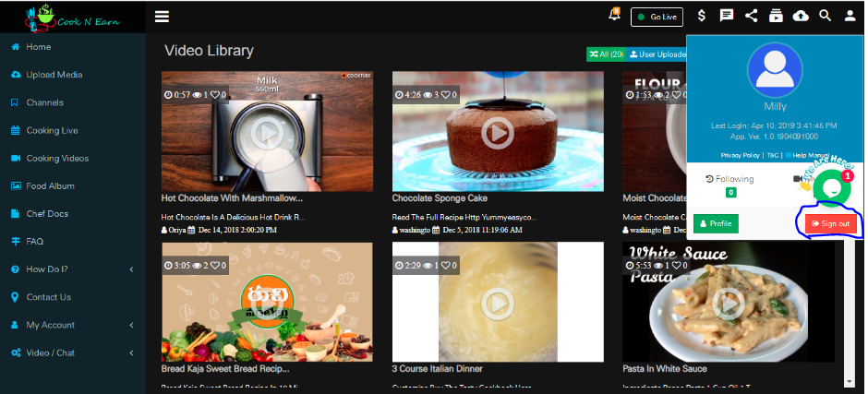Open the notifications bell

tap(614, 16)
